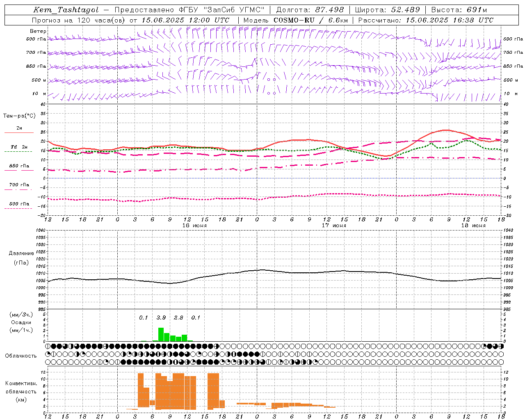Image resolution: width=525 pixels, height=420 pixels.
Task: Click the 18 июня date label
Action: pos(473,226)
